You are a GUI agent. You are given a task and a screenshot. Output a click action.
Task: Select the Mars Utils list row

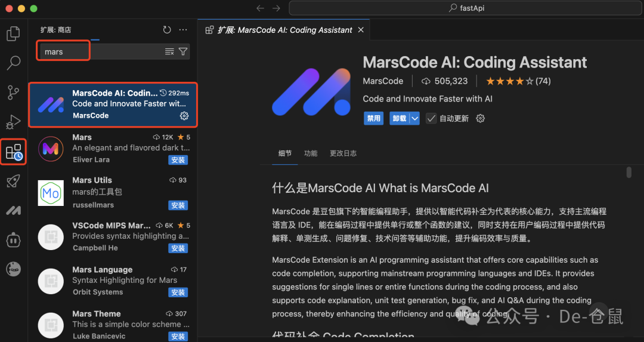[x=113, y=193]
